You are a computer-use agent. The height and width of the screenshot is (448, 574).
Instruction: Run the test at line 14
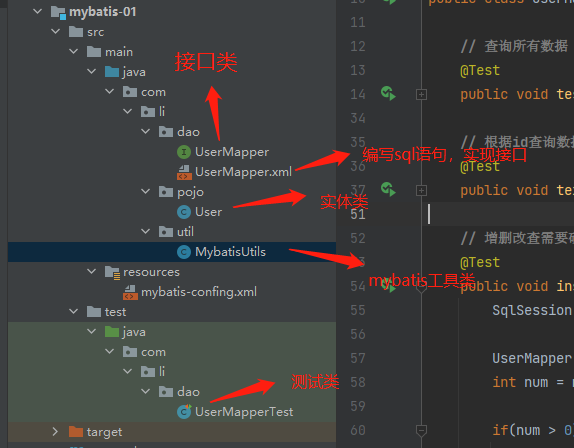pyautogui.click(x=388, y=94)
